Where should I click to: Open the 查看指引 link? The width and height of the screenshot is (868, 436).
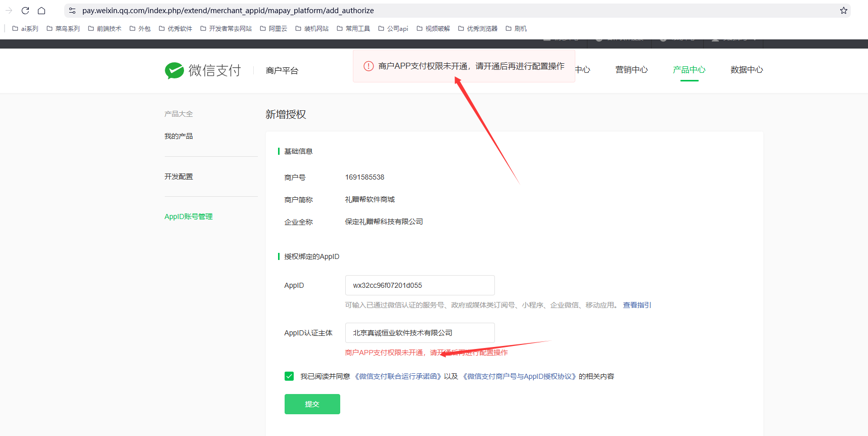pyautogui.click(x=637, y=305)
